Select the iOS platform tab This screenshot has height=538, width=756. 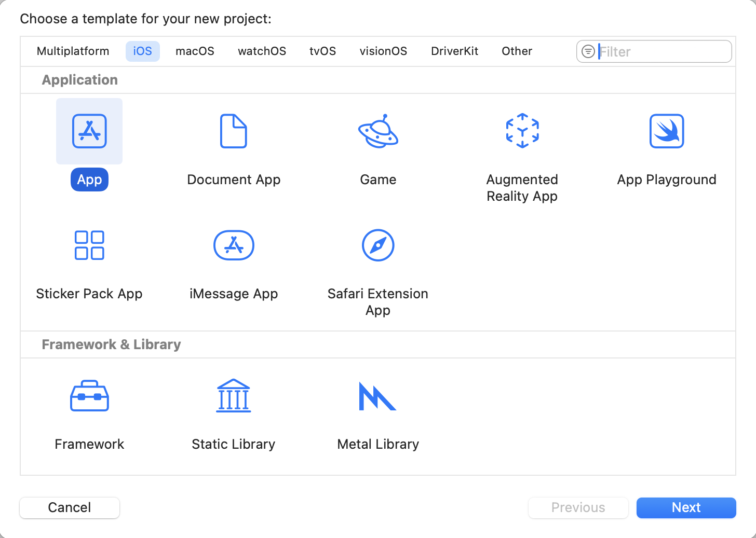pos(143,51)
